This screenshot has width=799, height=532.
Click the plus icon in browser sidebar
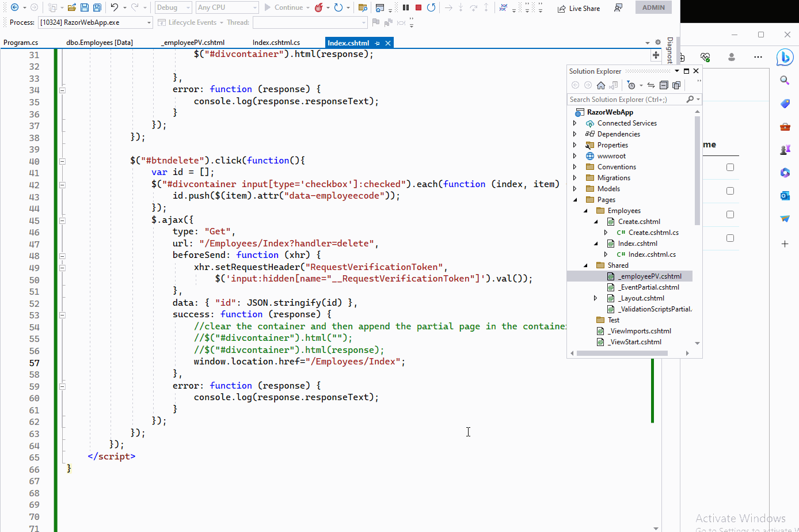(x=785, y=244)
